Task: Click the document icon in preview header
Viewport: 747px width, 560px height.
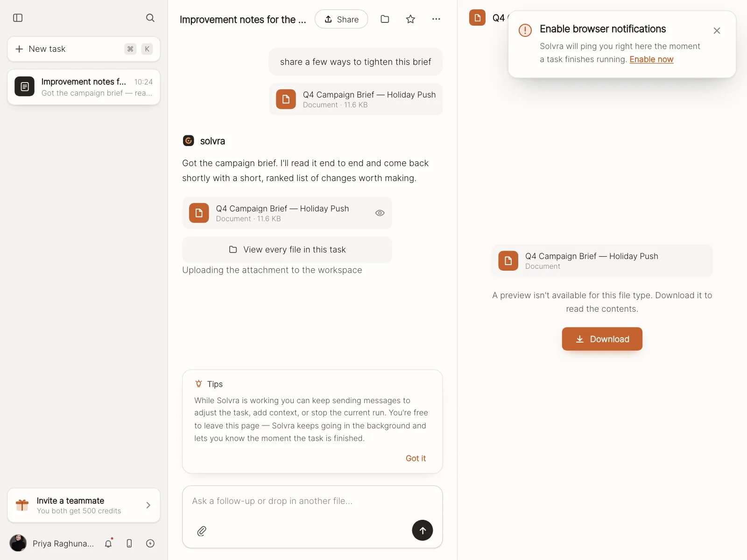Action: pos(477,18)
